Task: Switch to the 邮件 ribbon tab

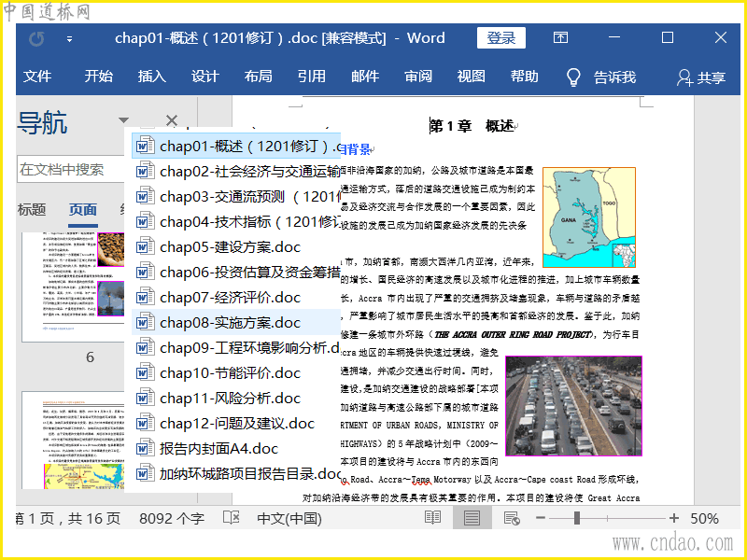Action: point(365,77)
